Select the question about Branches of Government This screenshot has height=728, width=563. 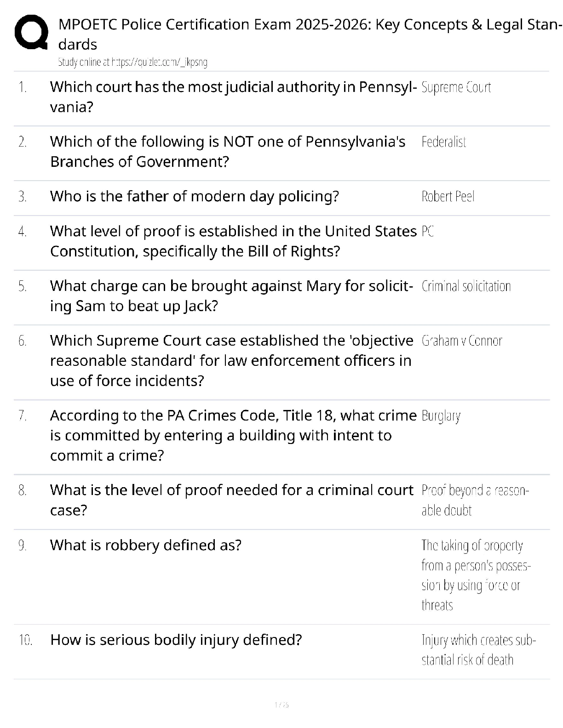click(228, 151)
